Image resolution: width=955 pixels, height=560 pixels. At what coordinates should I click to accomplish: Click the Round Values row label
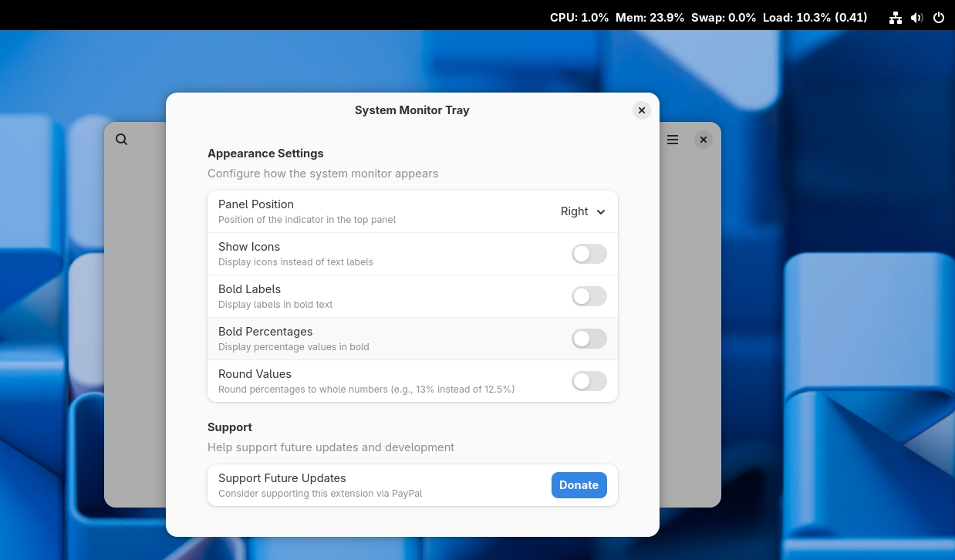pyautogui.click(x=255, y=374)
